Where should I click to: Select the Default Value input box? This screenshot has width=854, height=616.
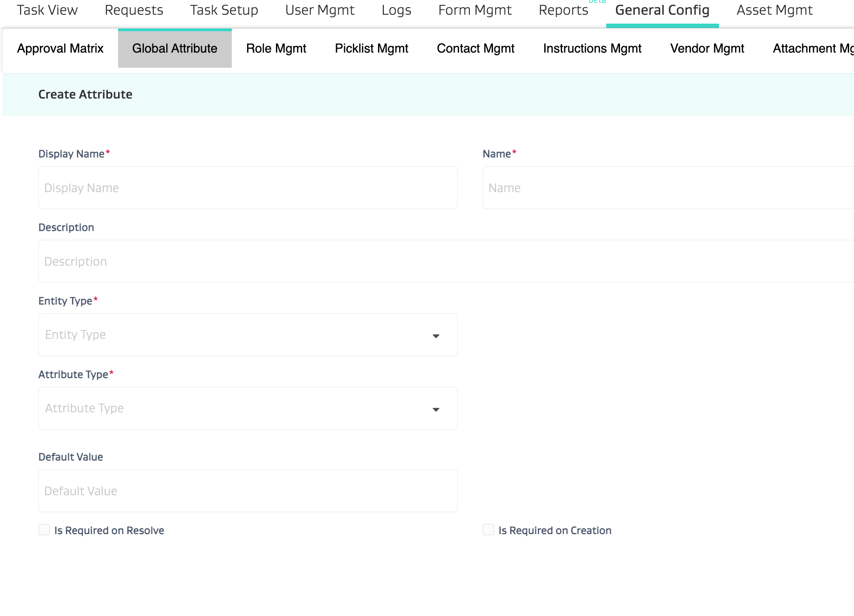pyautogui.click(x=248, y=491)
